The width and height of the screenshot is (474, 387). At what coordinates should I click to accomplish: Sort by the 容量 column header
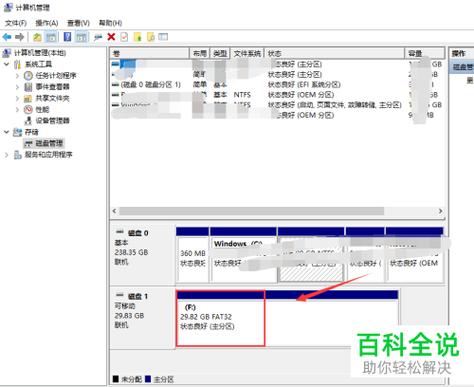click(x=424, y=53)
